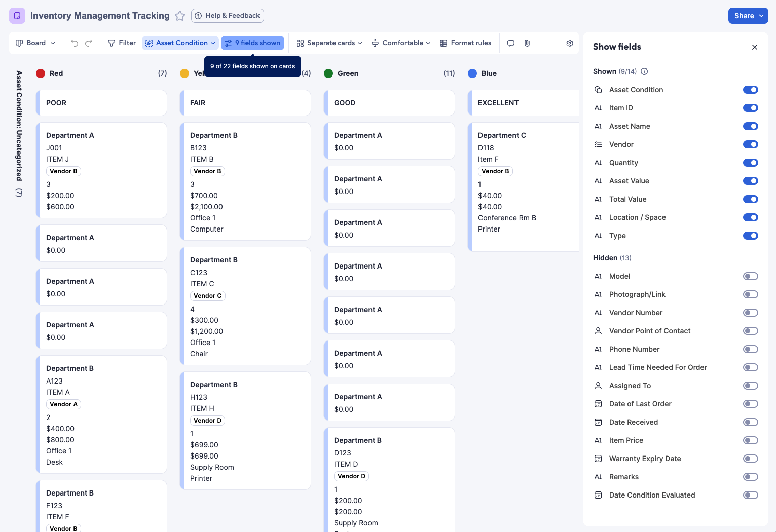
Task: Hide the Asset Condition field toggle
Action: coord(751,90)
